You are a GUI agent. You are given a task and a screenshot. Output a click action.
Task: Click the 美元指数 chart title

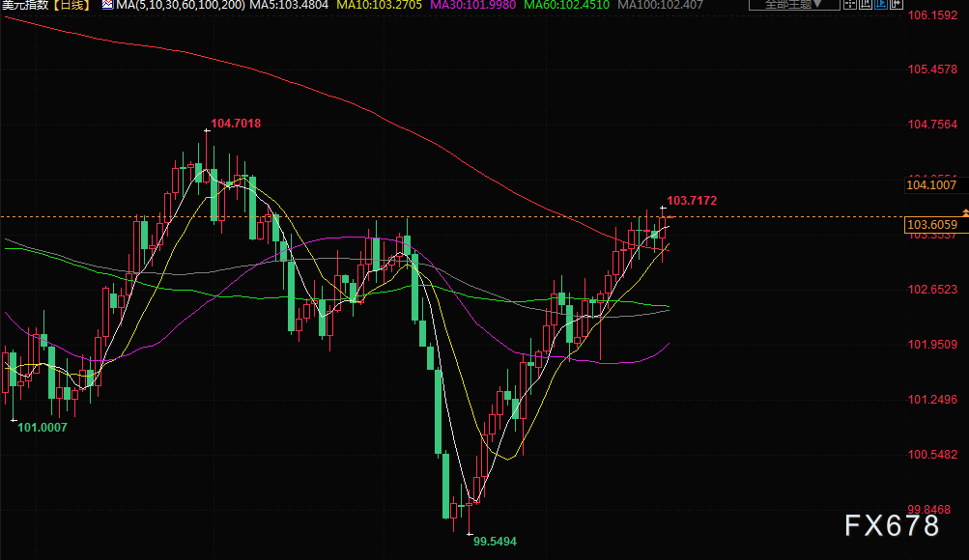(x=25, y=5)
